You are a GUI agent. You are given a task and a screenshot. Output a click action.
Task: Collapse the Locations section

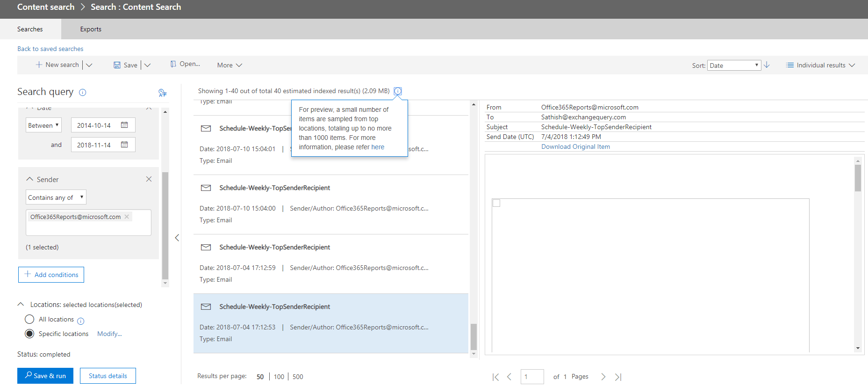pos(21,304)
